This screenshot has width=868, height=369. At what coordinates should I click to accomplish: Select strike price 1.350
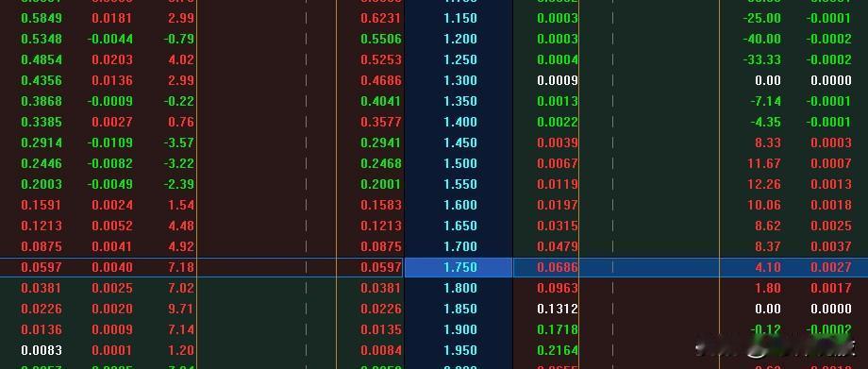point(460,101)
